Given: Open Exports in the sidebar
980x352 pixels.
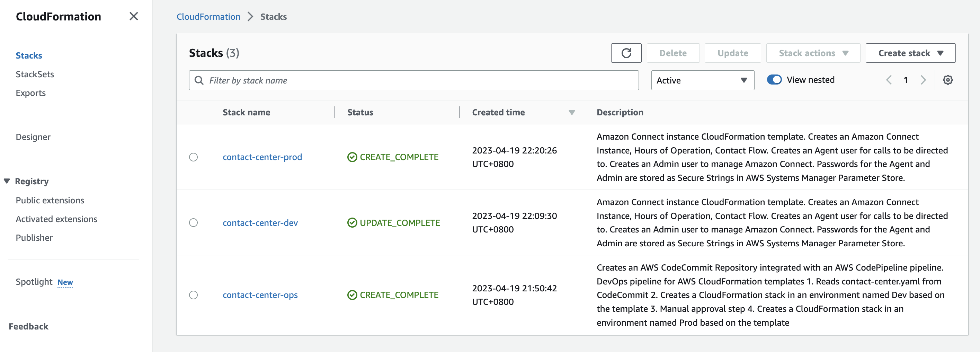Looking at the screenshot, I should point(30,93).
